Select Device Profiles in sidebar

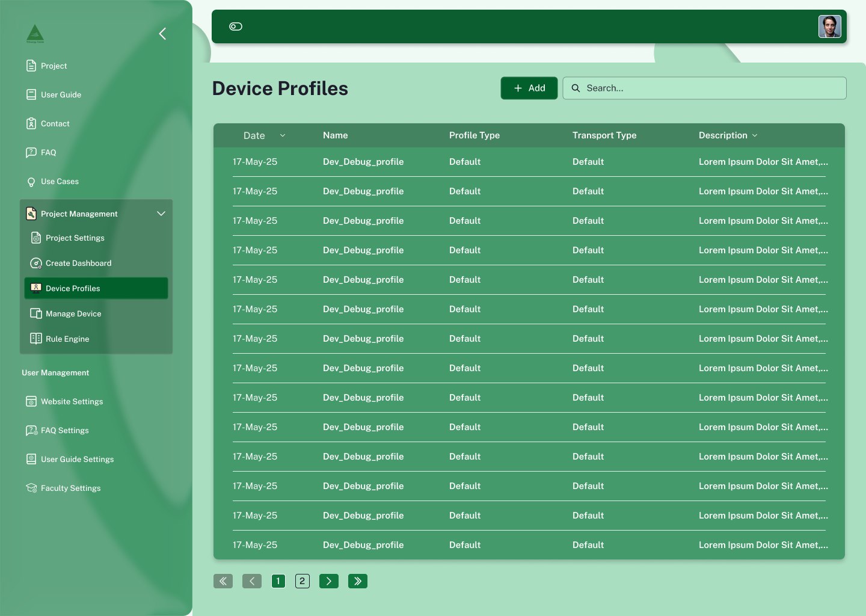96,288
